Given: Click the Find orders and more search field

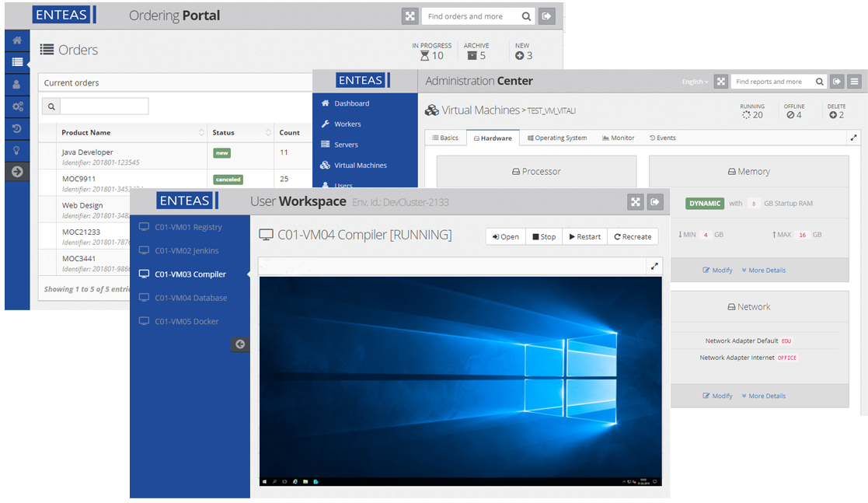Looking at the screenshot, I should [470, 16].
